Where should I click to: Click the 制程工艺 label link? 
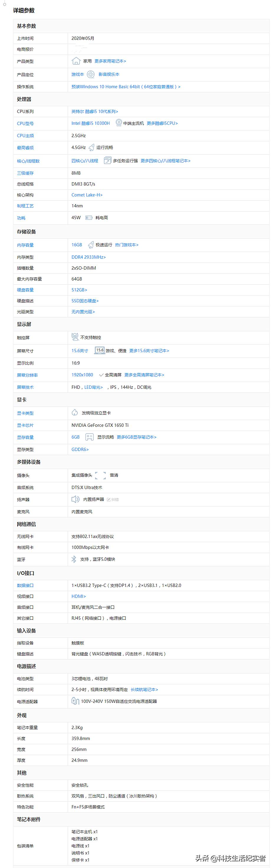pyautogui.click(x=25, y=206)
